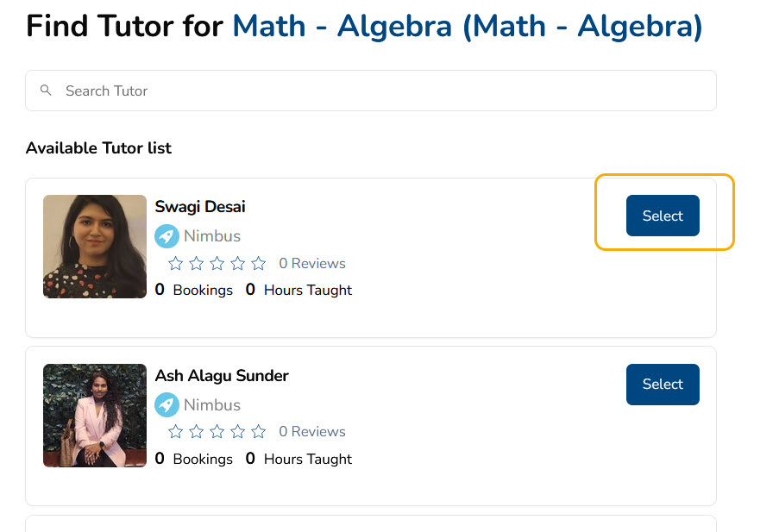Click the Search Tutor input field
The image size is (779, 532).
pos(371,91)
